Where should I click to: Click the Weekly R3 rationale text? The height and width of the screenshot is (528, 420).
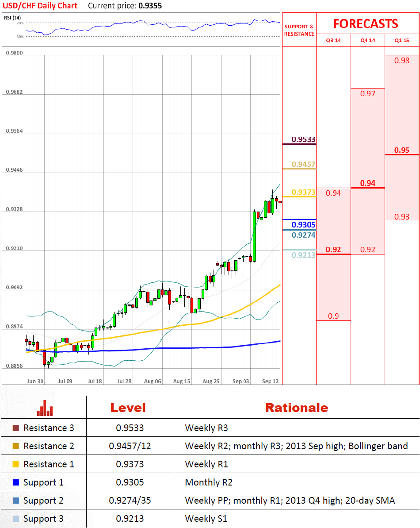(x=206, y=428)
